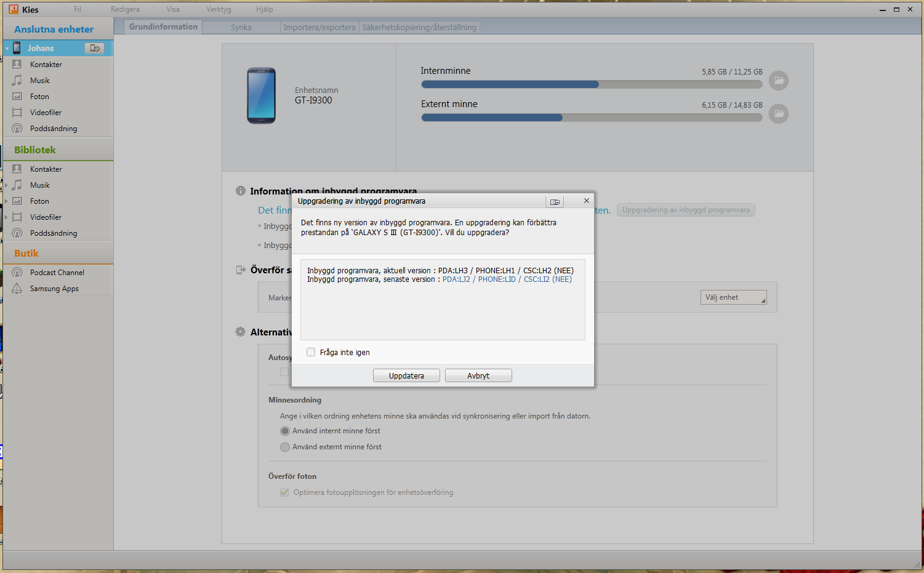Check the Fråga inte igen checkbox
The image size is (924, 573).
tap(311, 352)
